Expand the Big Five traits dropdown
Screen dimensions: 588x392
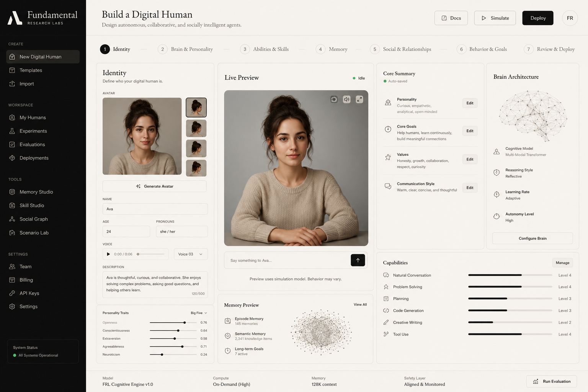[x=199, y=313]
